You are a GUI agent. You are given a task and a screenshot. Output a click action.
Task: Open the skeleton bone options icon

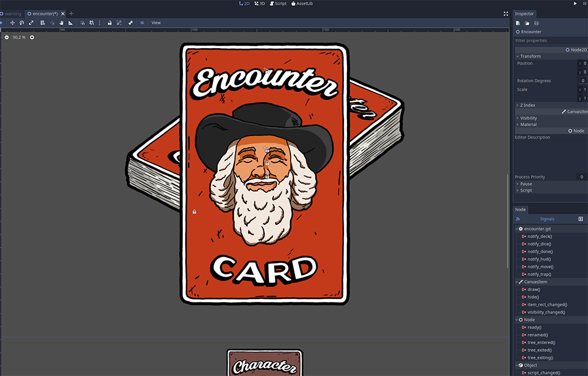[x=131, y=23]
